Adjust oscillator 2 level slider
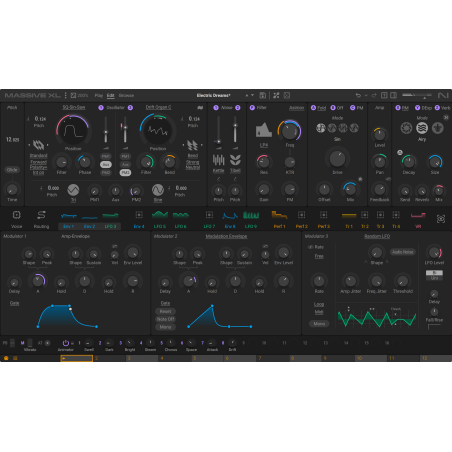This screenshot has height=452, width=452. click(x=125, y=130)
